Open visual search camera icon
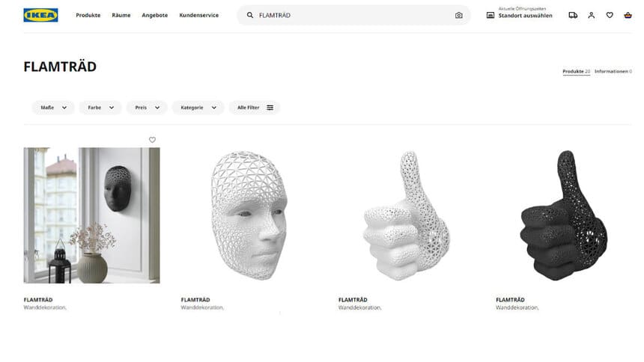Image resolution: width=644 pixels, height=362 pixels. (459, 15)
